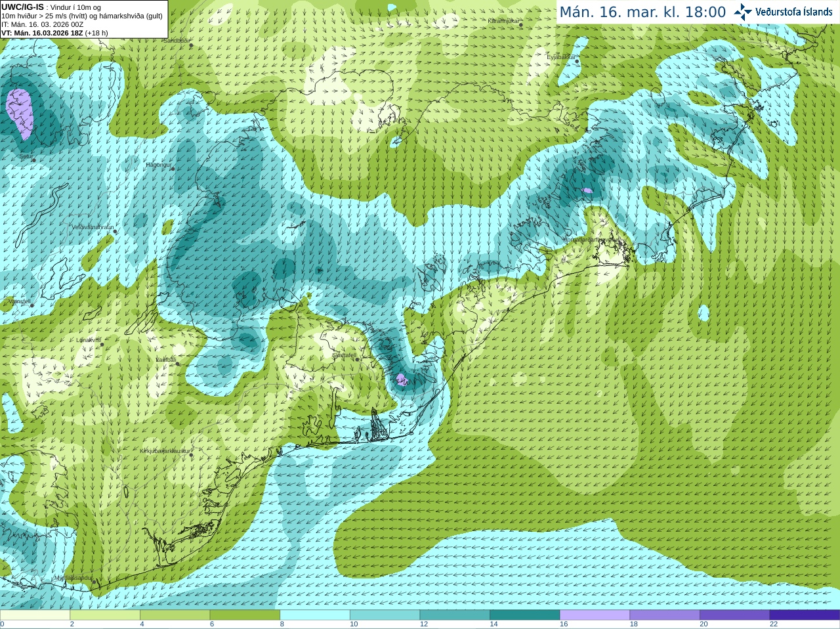Click the Eyjabakkar station label
The image size is (840, 629).
[561, 57]
